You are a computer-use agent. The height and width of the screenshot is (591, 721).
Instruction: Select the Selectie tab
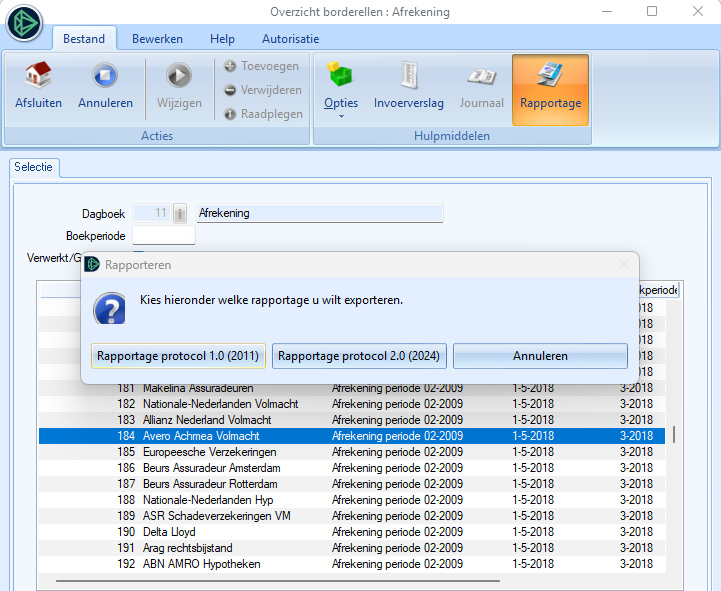click(34, 167)
